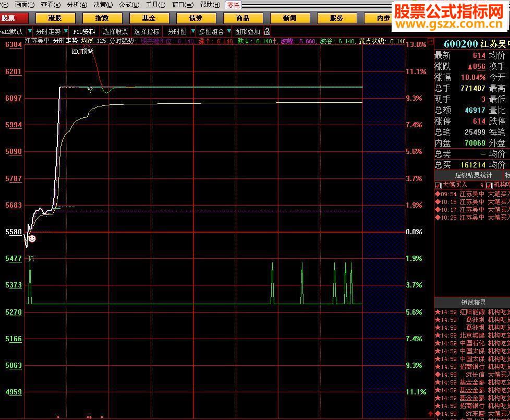Switch to the 委托 tab
This screenshot has width=510, height=420.
coord(233,5)
